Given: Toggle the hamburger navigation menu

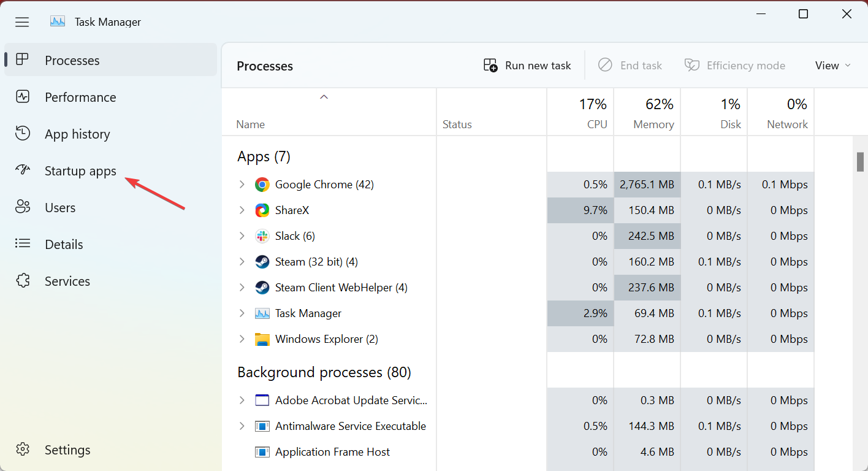Looking at the screenshot, I should pyautogui.click(x=22, y=22).
